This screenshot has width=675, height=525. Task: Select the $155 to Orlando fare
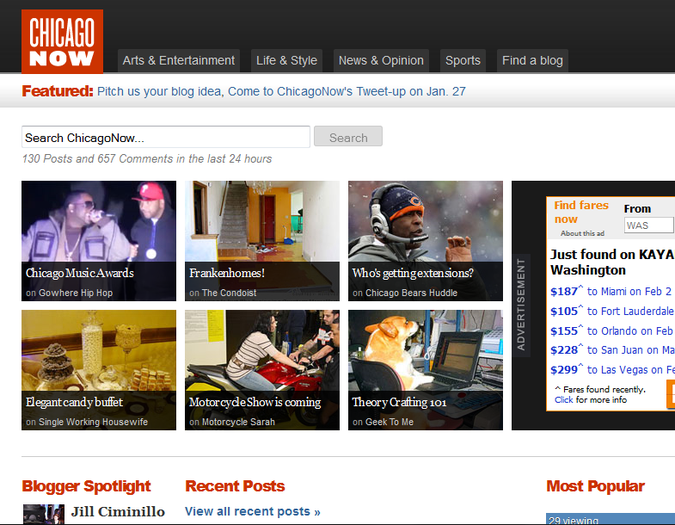coord(612,331)
